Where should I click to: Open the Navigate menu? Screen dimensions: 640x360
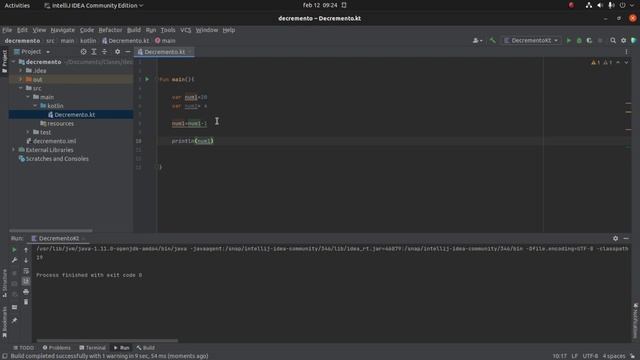click(62, 30)
